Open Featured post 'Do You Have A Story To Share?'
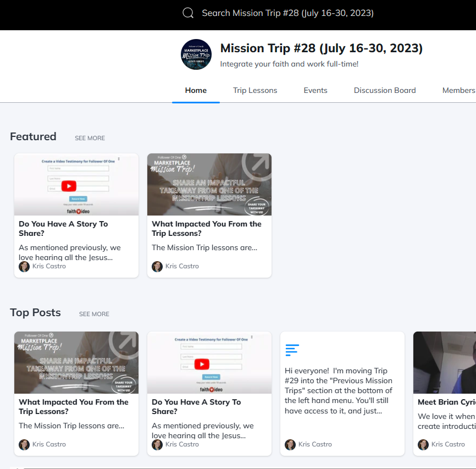 pos(63,228)
